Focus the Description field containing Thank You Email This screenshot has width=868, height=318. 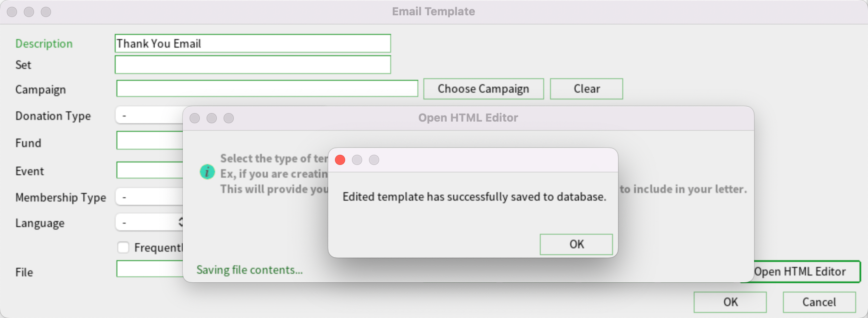pos(253,43)
